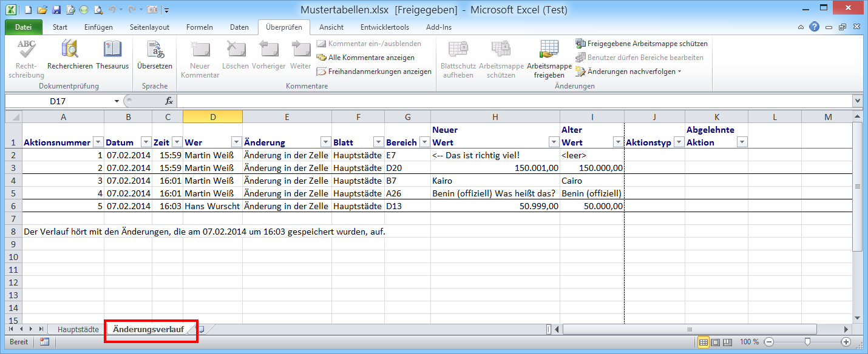Switch to Page Break Preview view

coord(727,342)
